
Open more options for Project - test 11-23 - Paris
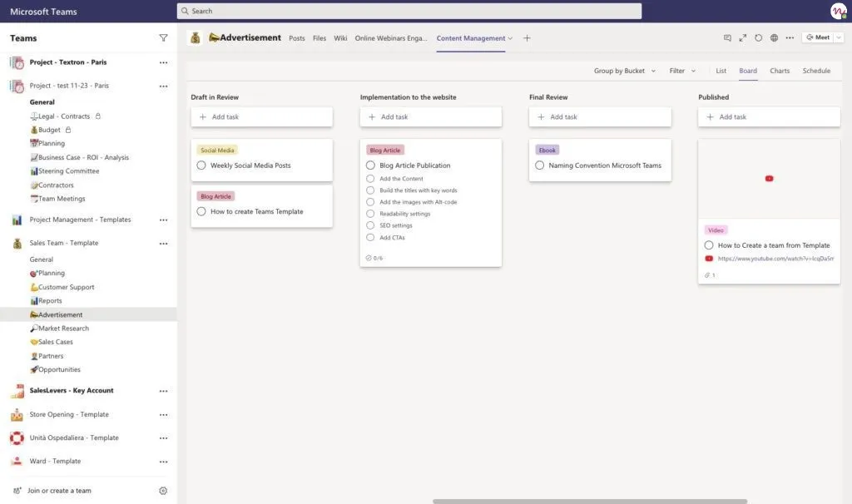[x=163, y=86]
